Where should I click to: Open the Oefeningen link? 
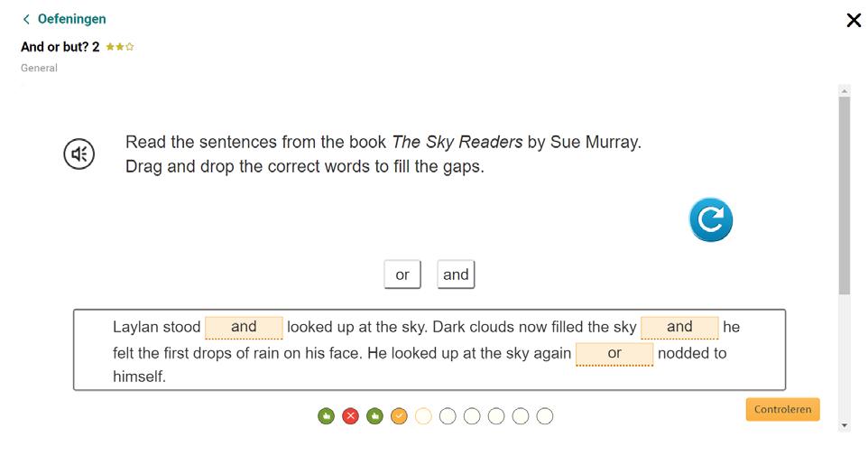(x=71, y=19)
